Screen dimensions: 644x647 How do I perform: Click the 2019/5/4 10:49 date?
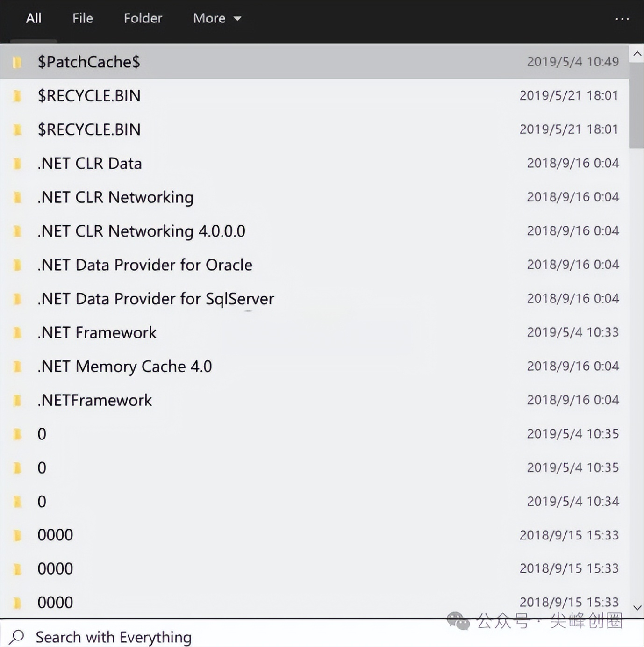573,62
